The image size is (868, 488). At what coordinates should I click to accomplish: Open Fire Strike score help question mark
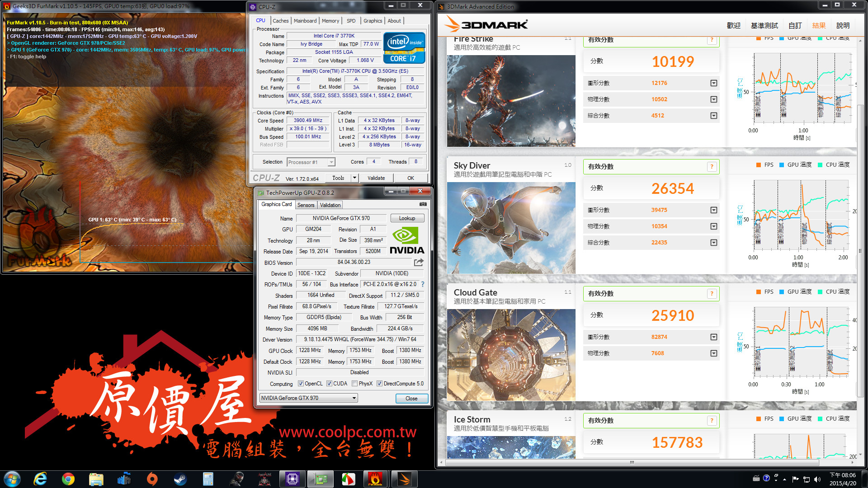click(712, 40)
